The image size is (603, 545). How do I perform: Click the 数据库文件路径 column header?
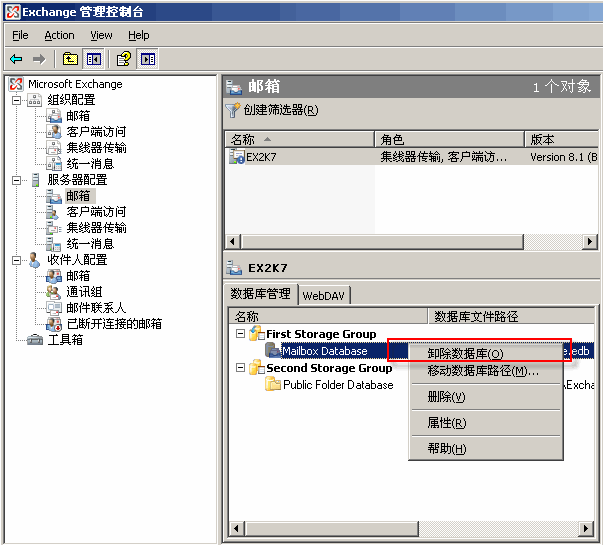pos(511,317)
